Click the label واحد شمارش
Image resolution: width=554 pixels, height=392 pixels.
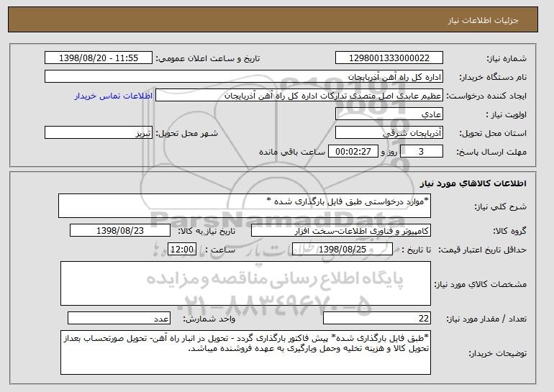coord(209,319)
